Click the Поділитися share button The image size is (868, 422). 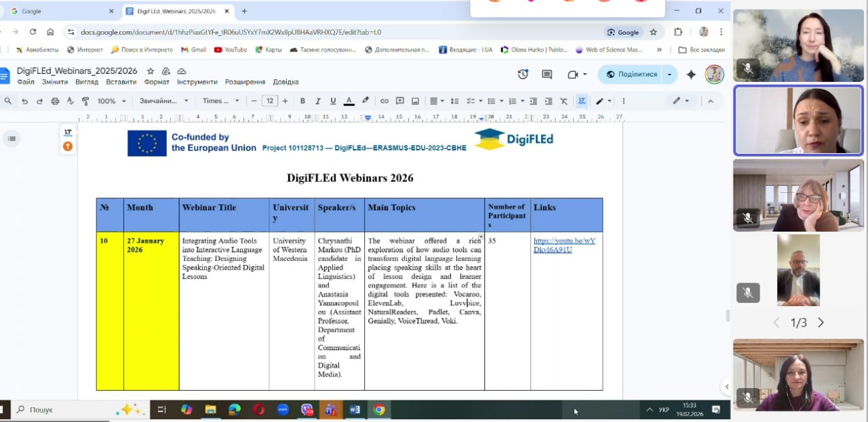(631, 75)
